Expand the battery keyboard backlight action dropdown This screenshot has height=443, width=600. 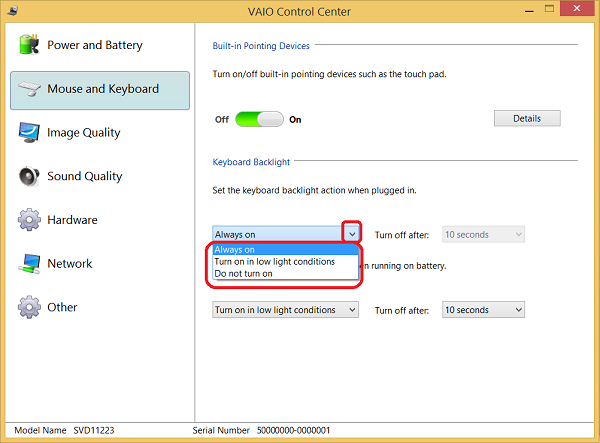286,310
